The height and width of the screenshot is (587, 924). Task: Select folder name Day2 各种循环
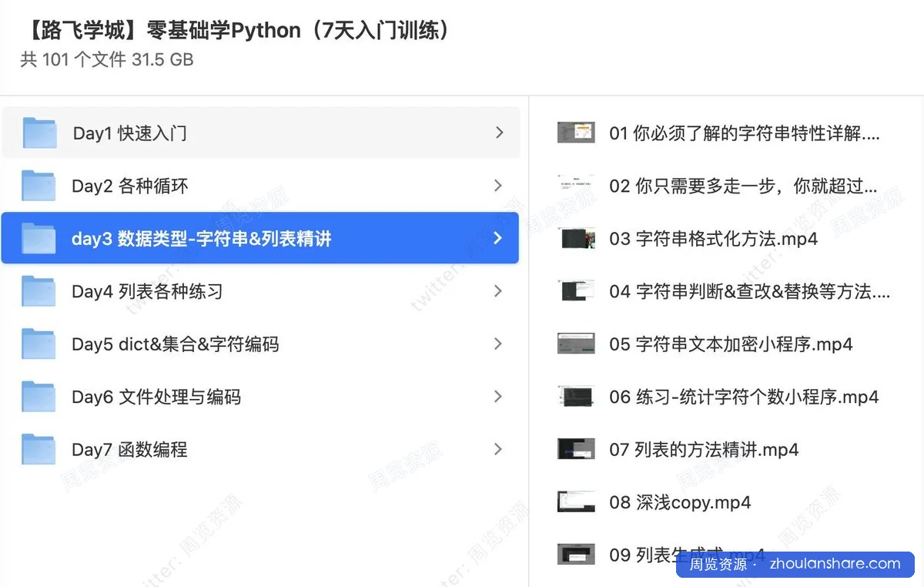130,186
